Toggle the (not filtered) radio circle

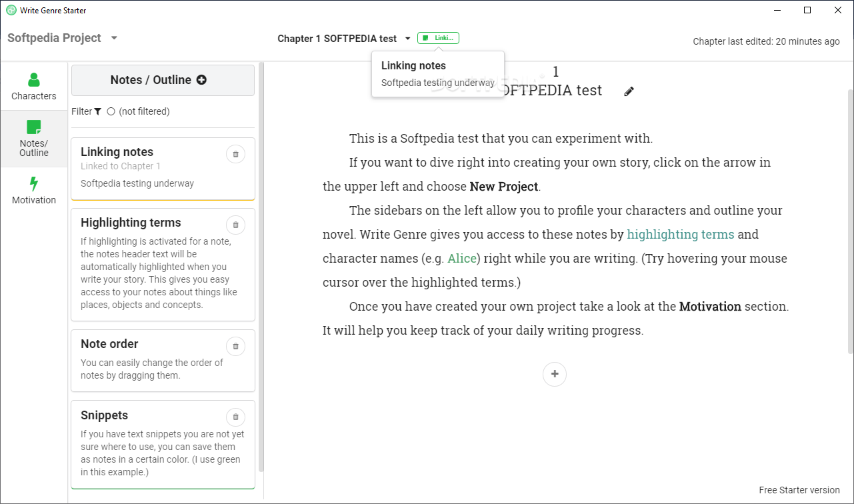111,112
